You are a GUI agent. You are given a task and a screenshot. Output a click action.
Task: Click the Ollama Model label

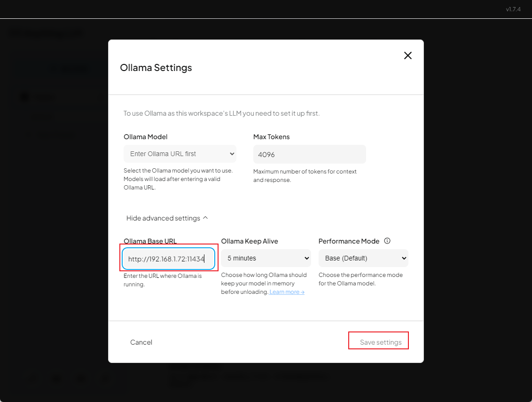146,137
